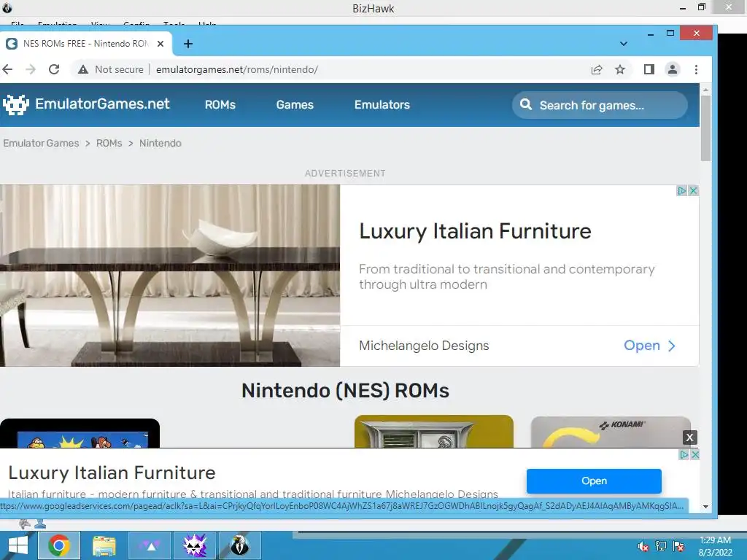Open Chrome side panel icon
The image size is (747, 560).
(649, 69)
